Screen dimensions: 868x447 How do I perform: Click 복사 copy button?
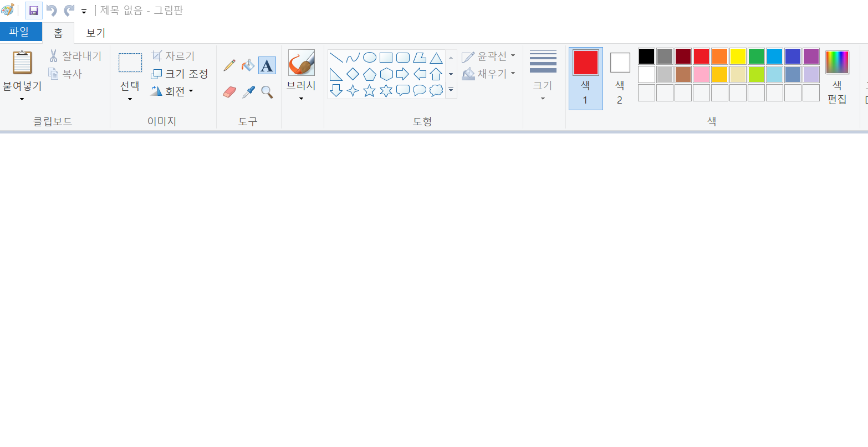[65, 73]
